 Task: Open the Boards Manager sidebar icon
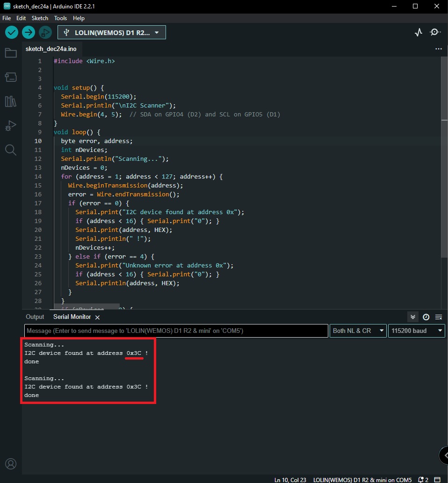11,77
